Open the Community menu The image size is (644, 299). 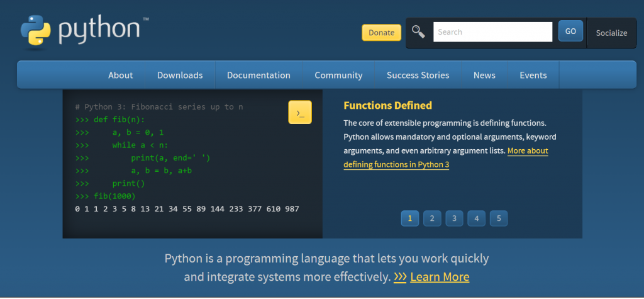338,76
